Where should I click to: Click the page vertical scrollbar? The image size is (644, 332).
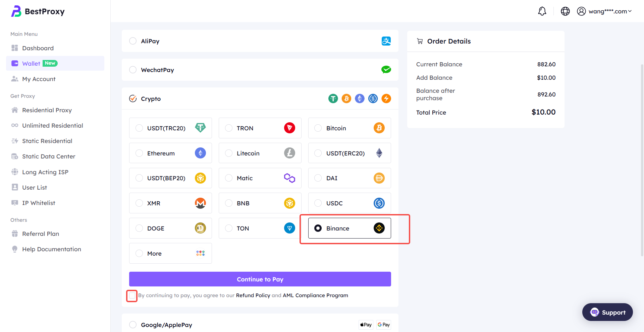pyautogui.click(x=642, y=160)
